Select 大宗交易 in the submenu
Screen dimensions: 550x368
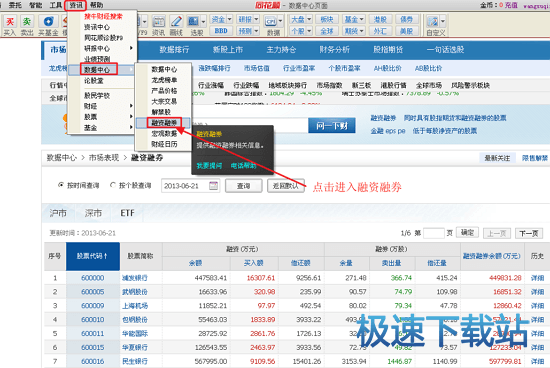pyautogui.click(x=164, y=101)
